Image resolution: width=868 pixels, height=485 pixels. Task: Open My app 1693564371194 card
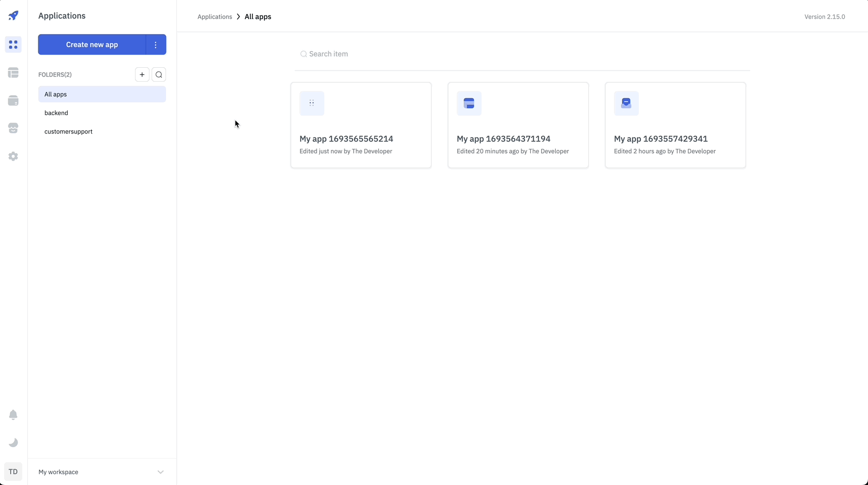(x=518, y=125)
